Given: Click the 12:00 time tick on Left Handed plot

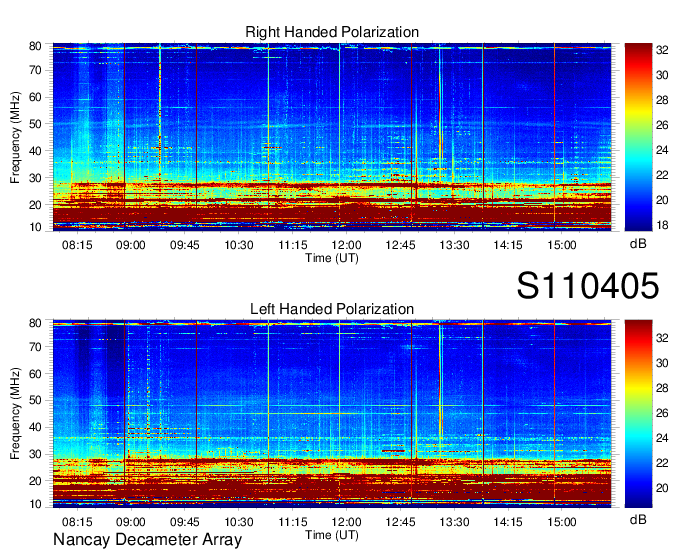Looking at the screenshot, I should 347,522.
